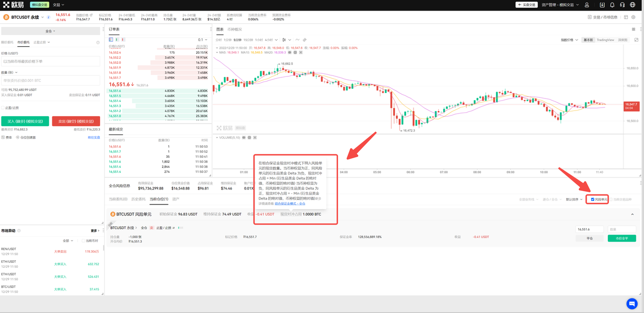Expand chart to fullscreen
This screenshot has height=313, width=644.
636,40
